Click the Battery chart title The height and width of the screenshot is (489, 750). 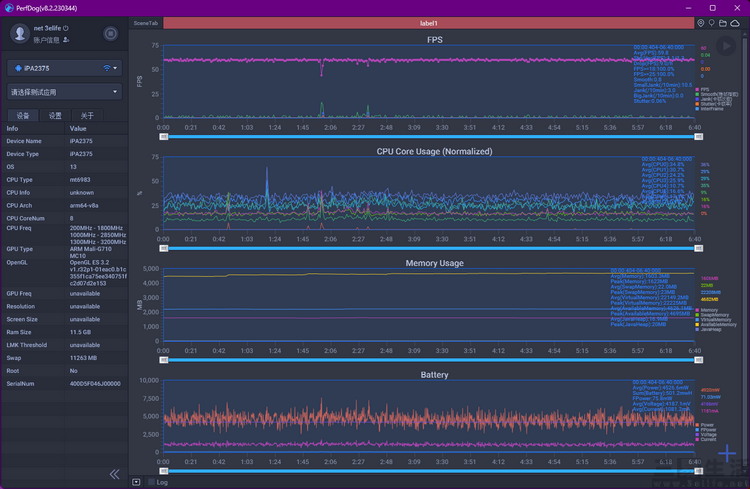point(434,375)
